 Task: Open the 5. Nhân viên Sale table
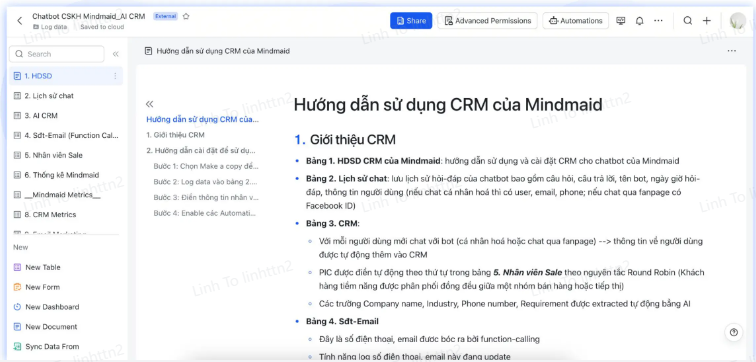[x=66, y=155]
